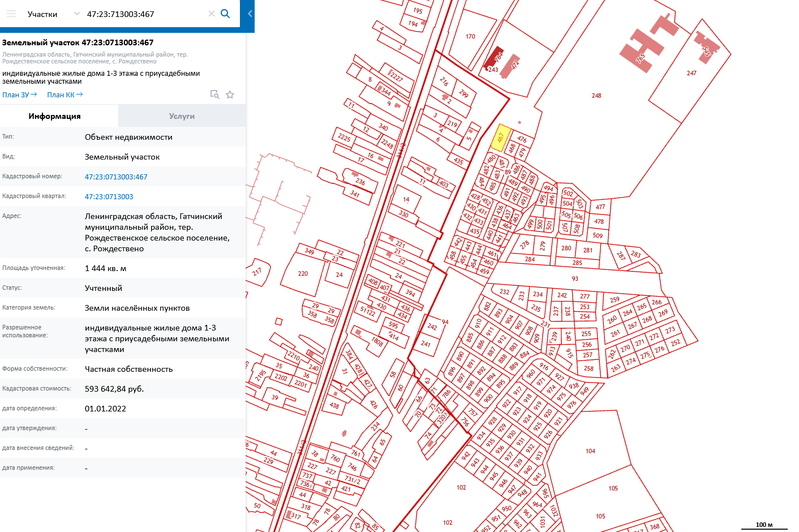Screen dimensions: 799x532
Task: Click parcel 104 on the map
Action: 590,451
